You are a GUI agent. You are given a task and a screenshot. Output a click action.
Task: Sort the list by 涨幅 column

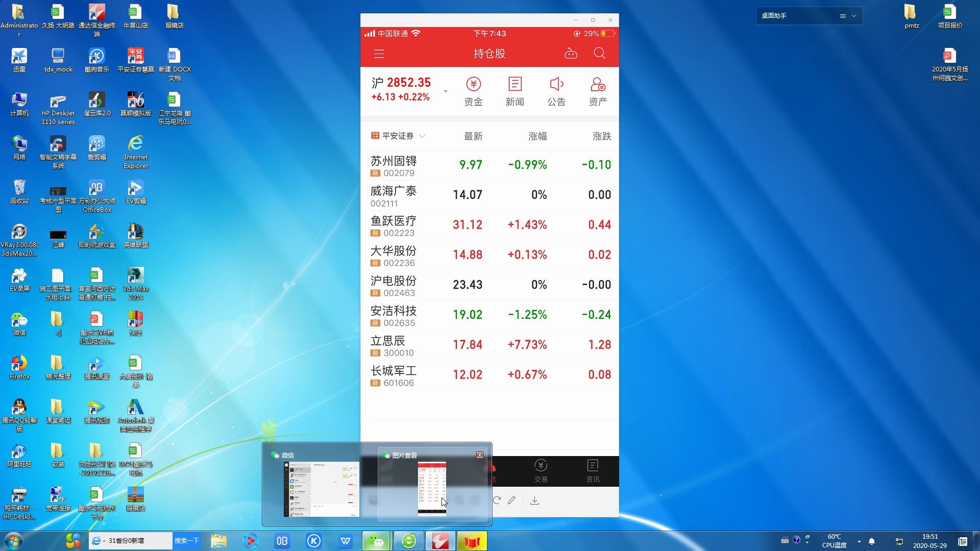point(537,136)
